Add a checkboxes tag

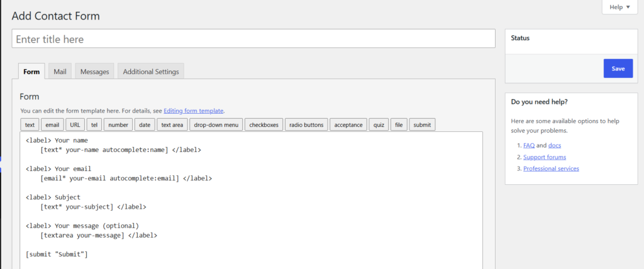click(x=264, y=125)
